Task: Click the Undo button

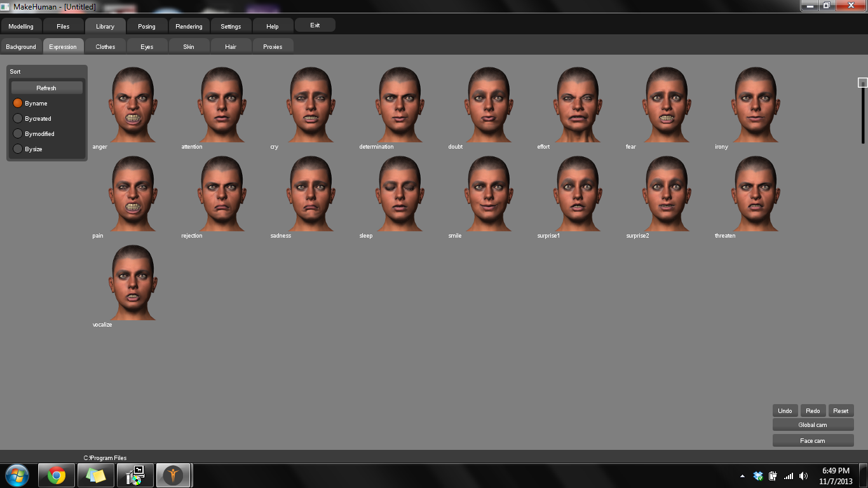Action: [x=784, y=410]
